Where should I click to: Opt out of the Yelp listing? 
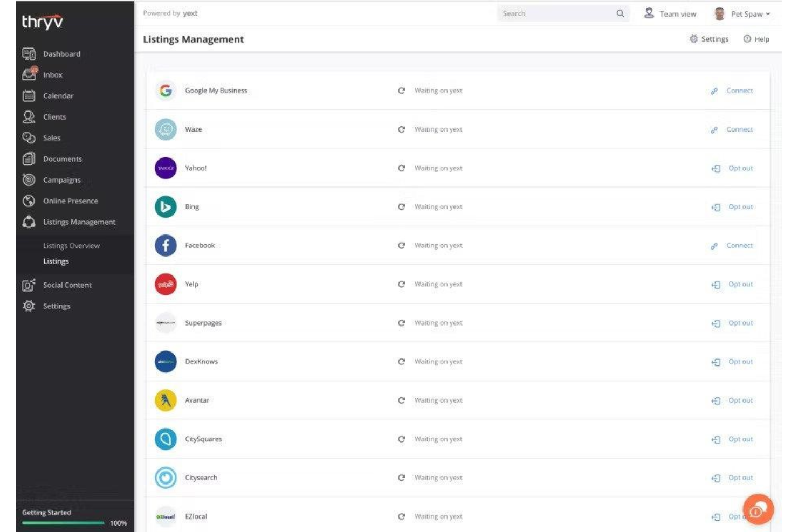[732, 284]
